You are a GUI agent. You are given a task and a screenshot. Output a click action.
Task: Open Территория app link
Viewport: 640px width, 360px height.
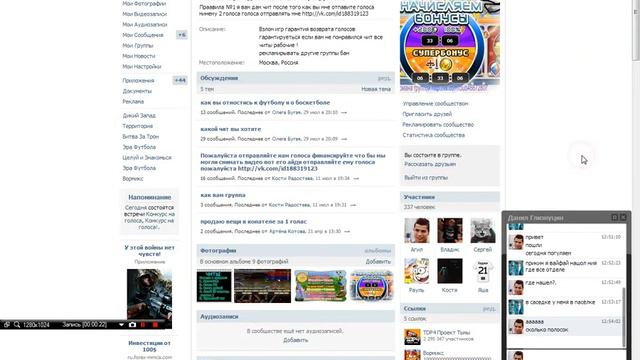tap(138, 126)
